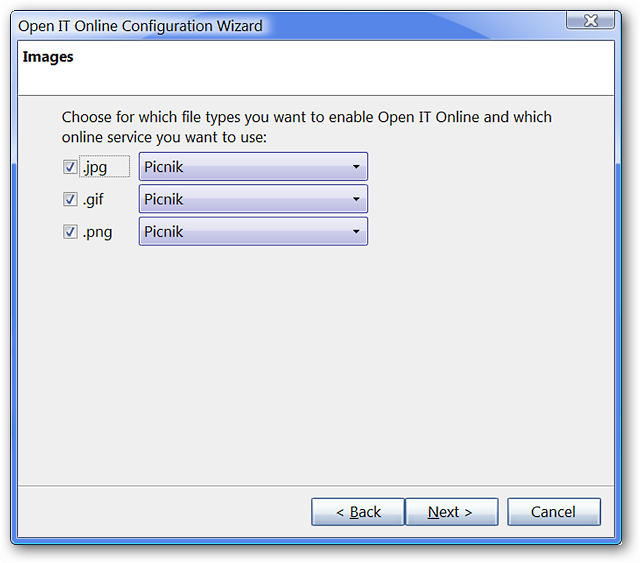The width and height of the screenshot is (640, 563).
Task: Go to Next wizard page
Action: coord(451,512)
